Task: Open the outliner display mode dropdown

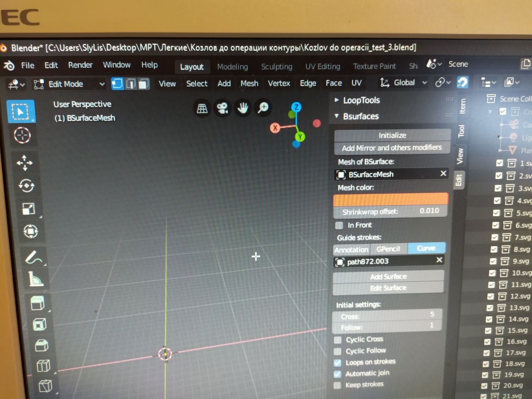Action: (x=512, y=82)
